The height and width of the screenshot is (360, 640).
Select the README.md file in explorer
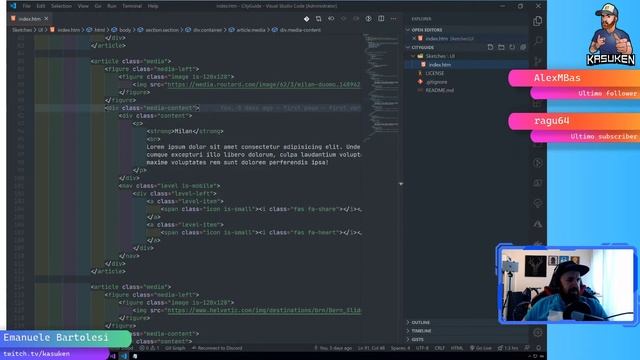[x=439, y=90]
